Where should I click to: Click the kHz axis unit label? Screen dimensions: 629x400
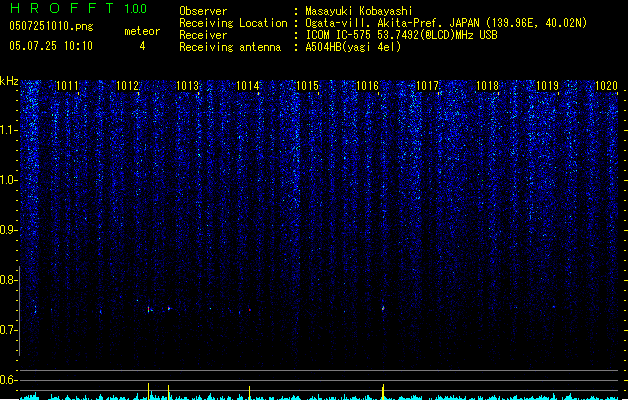click(9, 81)
